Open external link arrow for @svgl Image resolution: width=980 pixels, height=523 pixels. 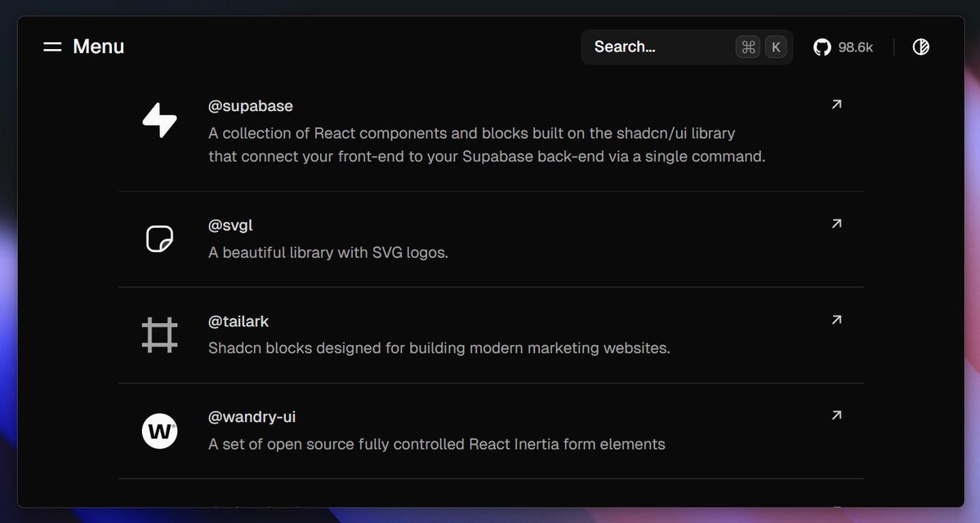point(836,224)
